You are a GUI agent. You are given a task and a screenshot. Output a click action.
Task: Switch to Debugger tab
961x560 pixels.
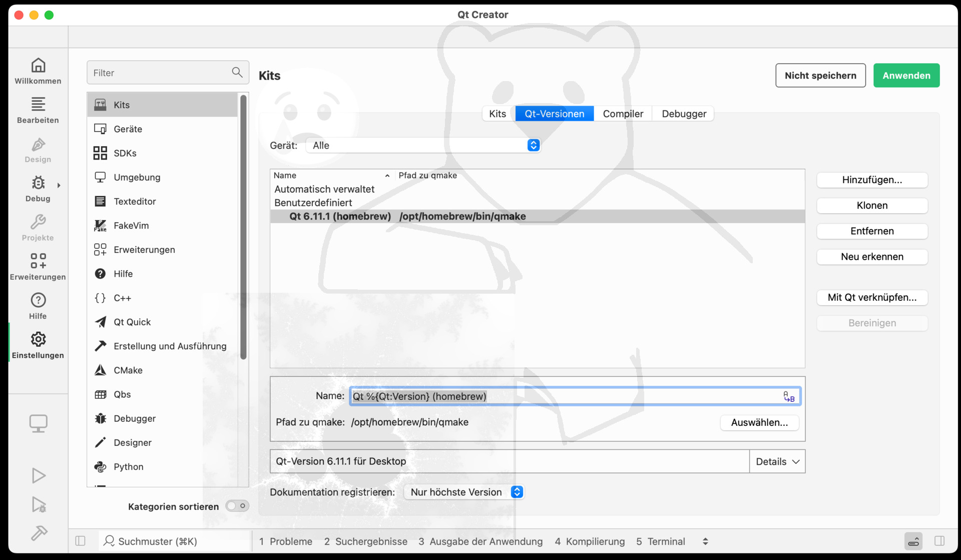point(684,114)
